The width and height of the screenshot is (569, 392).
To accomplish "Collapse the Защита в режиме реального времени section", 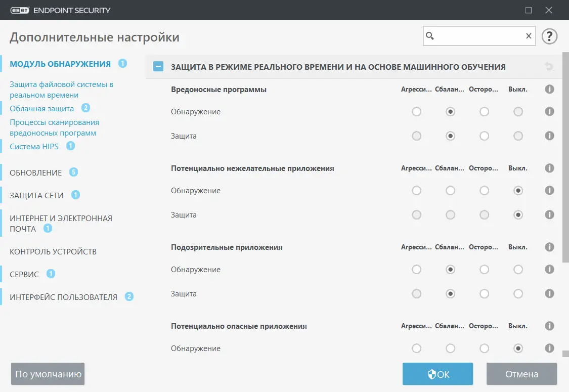I will coord(158,66).
